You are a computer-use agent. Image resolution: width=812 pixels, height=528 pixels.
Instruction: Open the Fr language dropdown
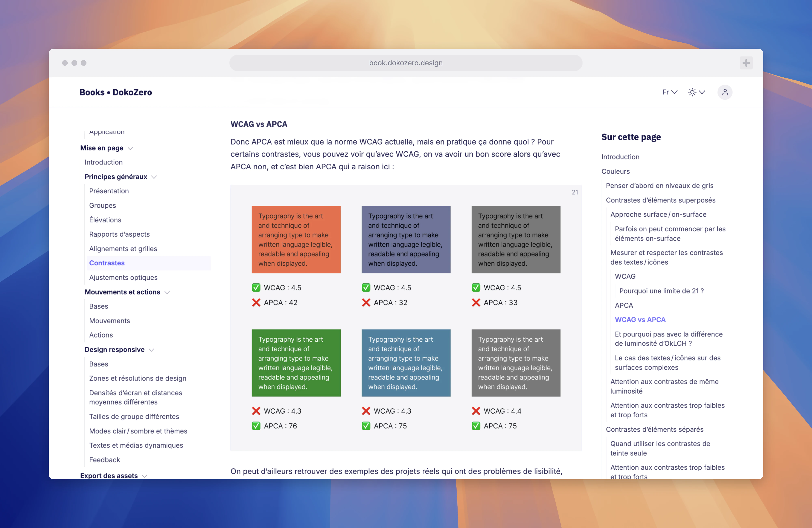tap(670, 92)
